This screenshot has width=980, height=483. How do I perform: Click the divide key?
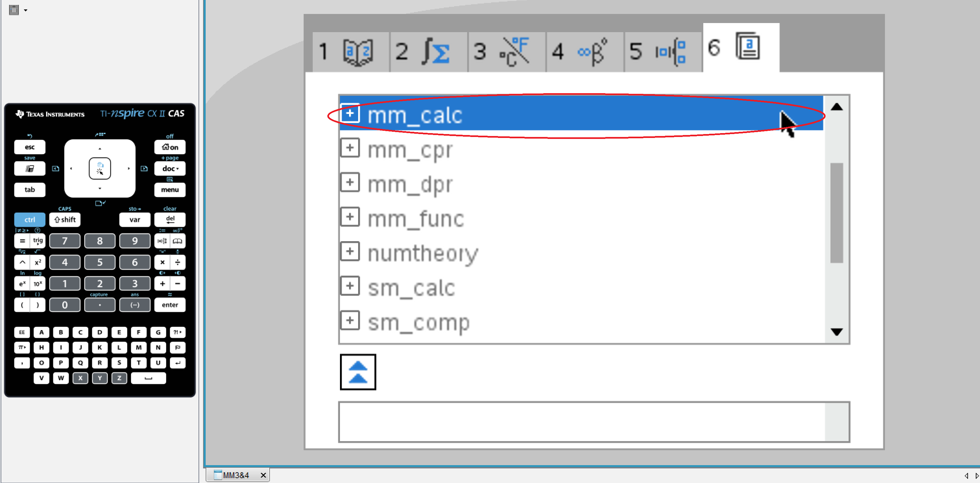click(x=178, y=262)
